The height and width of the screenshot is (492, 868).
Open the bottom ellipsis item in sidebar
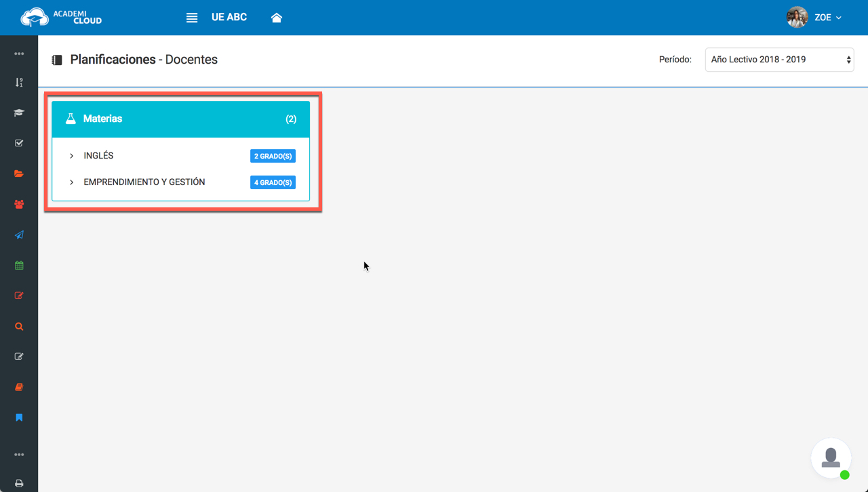pyautogui.click(x=19, y=455)
